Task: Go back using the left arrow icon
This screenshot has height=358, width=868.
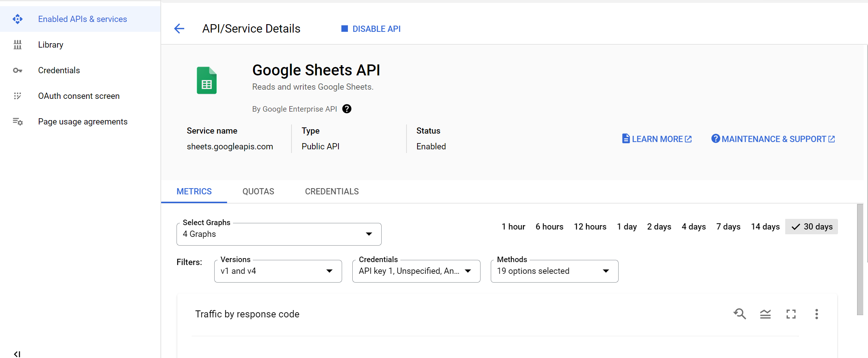Action: (x=179, y=29)
